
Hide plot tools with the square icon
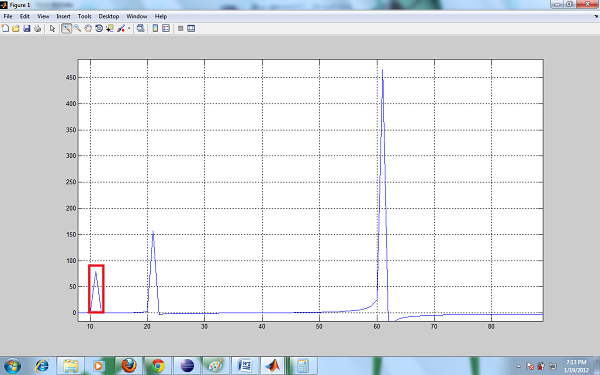pos(181,28)
